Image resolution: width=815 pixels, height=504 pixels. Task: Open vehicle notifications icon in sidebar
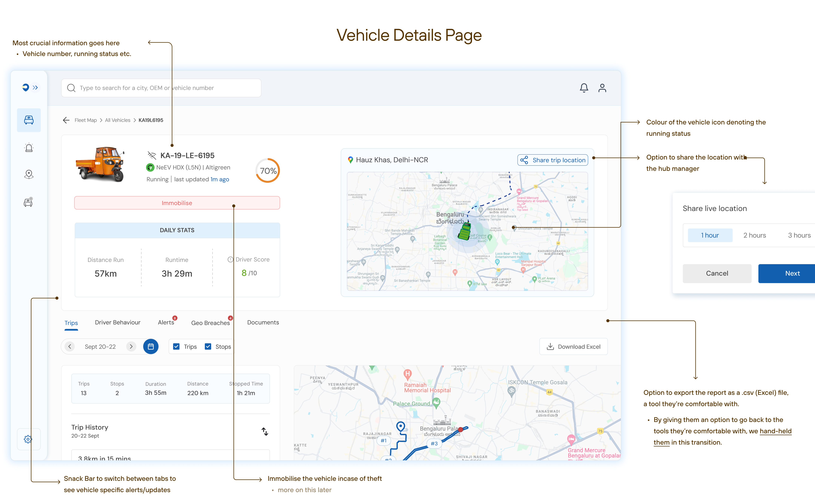[28, 202]
